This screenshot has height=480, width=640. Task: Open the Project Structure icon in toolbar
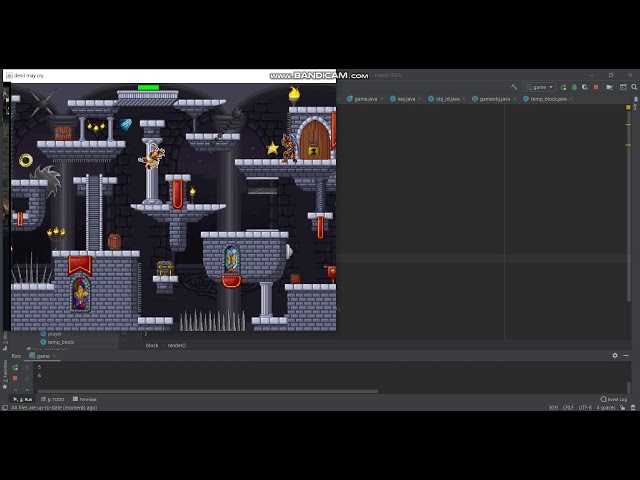click(609, 87)
